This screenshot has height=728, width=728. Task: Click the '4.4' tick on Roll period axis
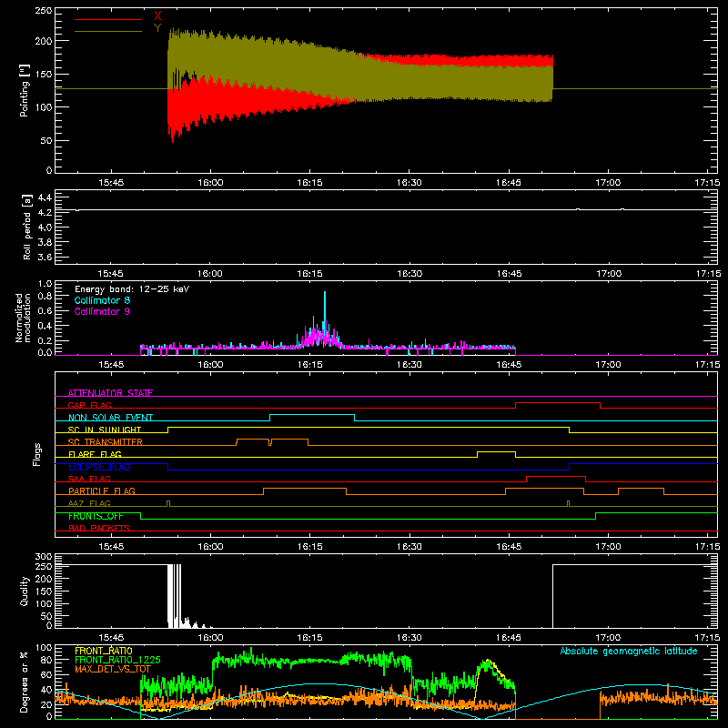pos(45,197)
